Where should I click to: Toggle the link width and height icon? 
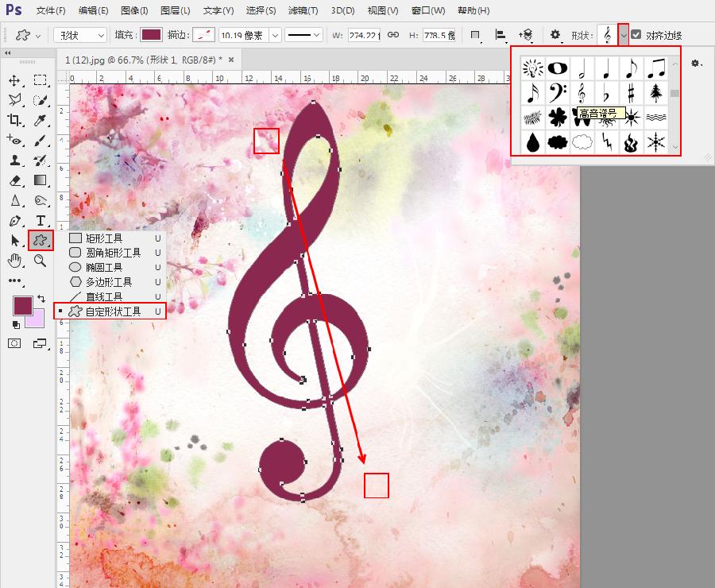pyautogui.click(x=392, y=36)
